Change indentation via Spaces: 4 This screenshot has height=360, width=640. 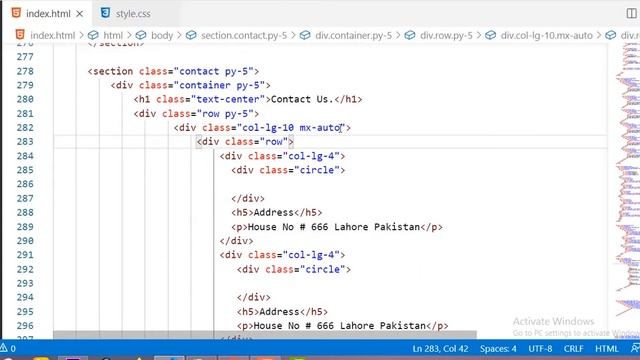click(x=498, y=349)
